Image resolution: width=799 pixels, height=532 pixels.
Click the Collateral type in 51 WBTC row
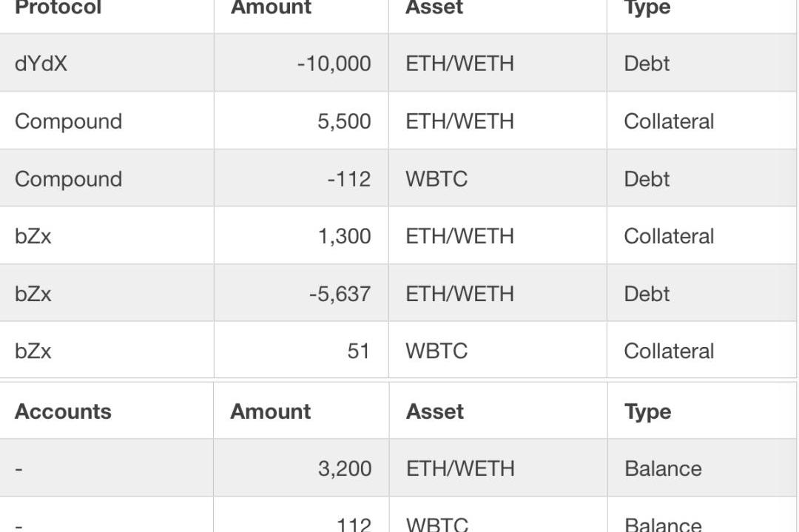[669, 351]
